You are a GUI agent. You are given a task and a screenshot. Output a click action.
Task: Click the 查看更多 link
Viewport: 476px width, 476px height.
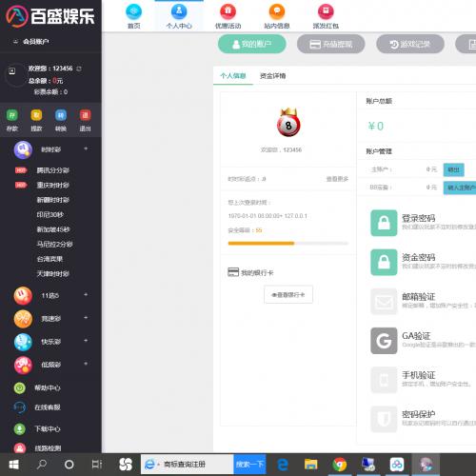[337, 179]
